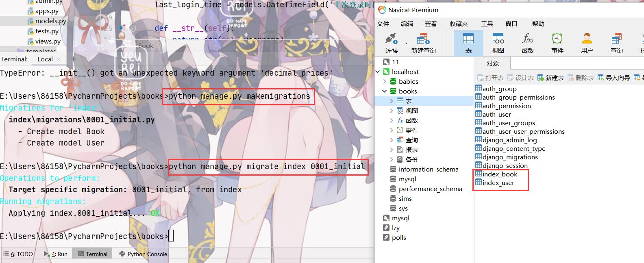Click the 导入向导 button

(x=614, y=78)
